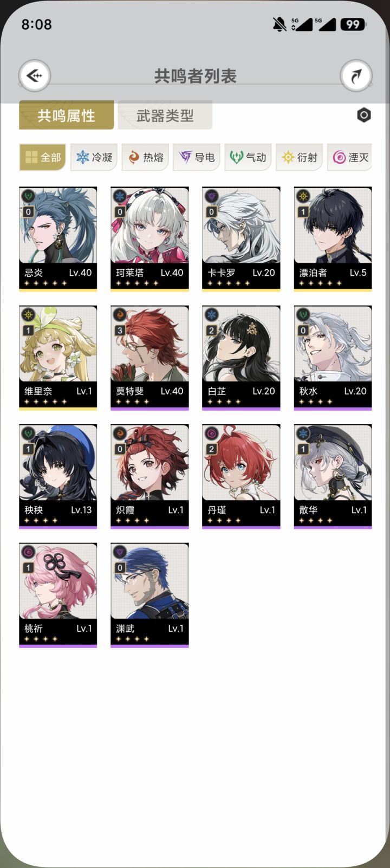Select 漂泊者 resonator card
390x868 pixels.
coord(333,239)
